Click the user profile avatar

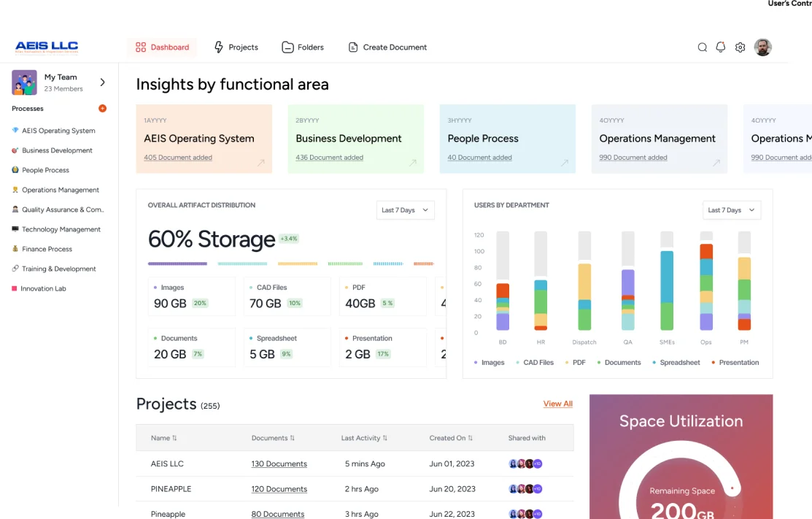point(762,47)
